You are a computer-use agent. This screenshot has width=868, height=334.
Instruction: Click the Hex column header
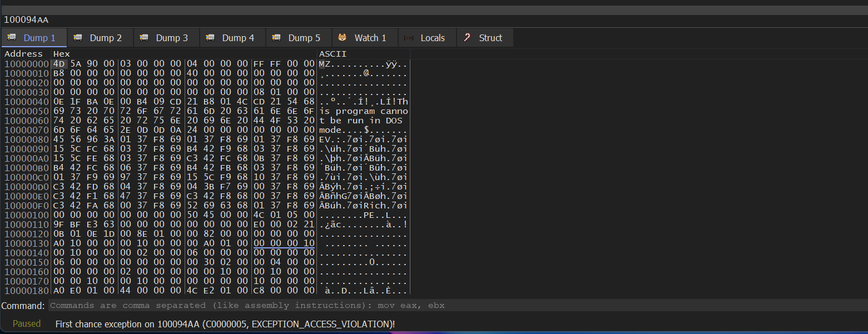click(x=61, y=54)
